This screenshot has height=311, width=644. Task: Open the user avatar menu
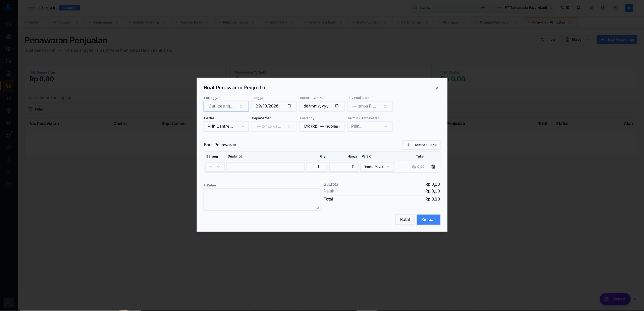tap(629, 8)
